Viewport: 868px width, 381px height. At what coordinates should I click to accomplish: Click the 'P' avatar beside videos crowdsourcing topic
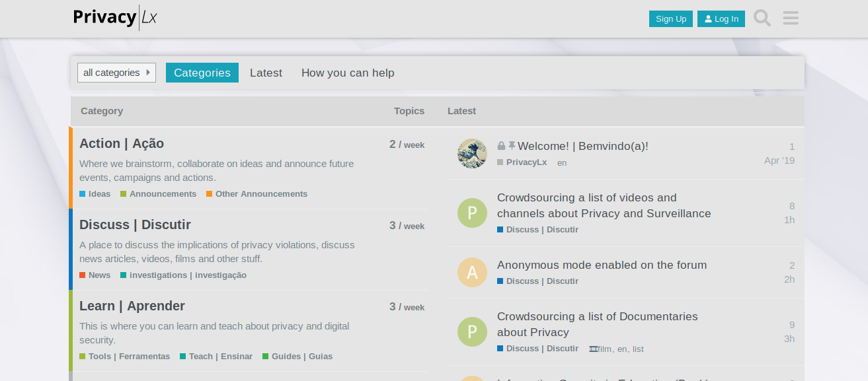[472, 213]
